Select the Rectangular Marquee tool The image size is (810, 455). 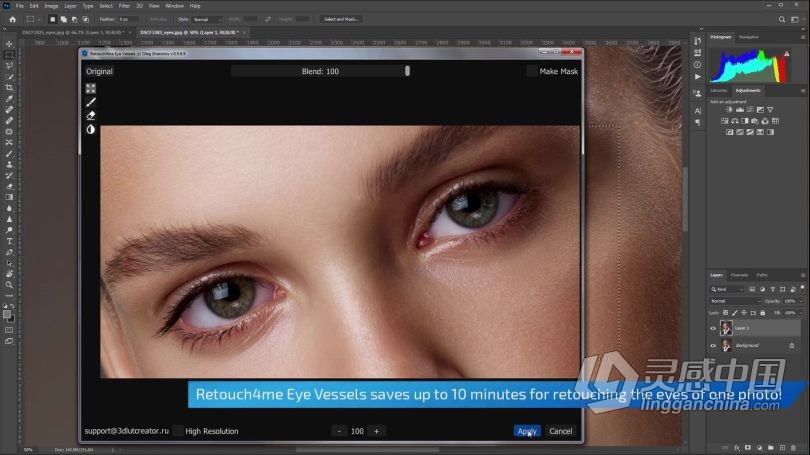[9, 55]
